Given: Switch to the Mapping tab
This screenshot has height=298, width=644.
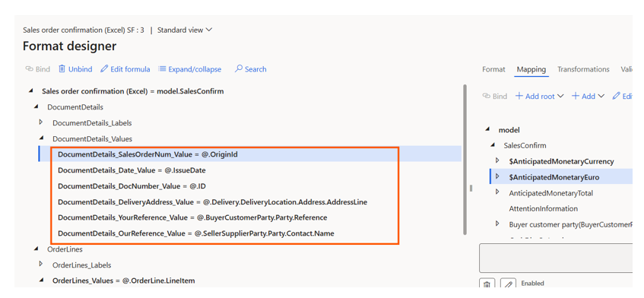Looking at the screenshot, I should (x=531, y=69).
